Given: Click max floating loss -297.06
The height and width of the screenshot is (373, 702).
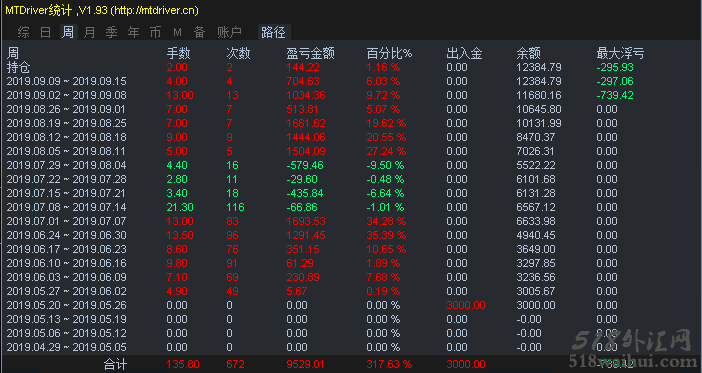Looking at the screenshot, I should pos(615,81).
